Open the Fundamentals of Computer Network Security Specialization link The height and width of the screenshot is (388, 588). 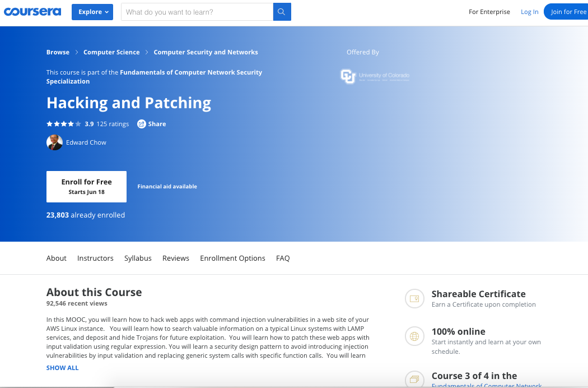click(154, 77)
